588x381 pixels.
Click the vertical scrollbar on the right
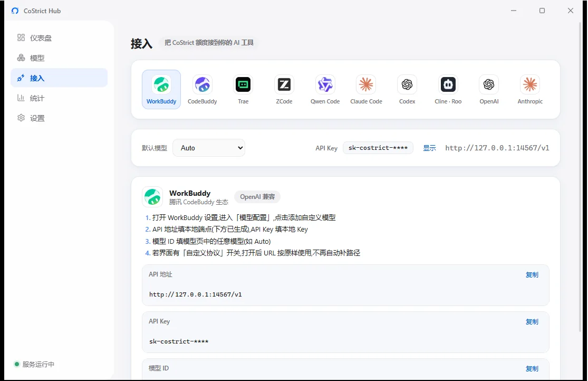point(581,176)
